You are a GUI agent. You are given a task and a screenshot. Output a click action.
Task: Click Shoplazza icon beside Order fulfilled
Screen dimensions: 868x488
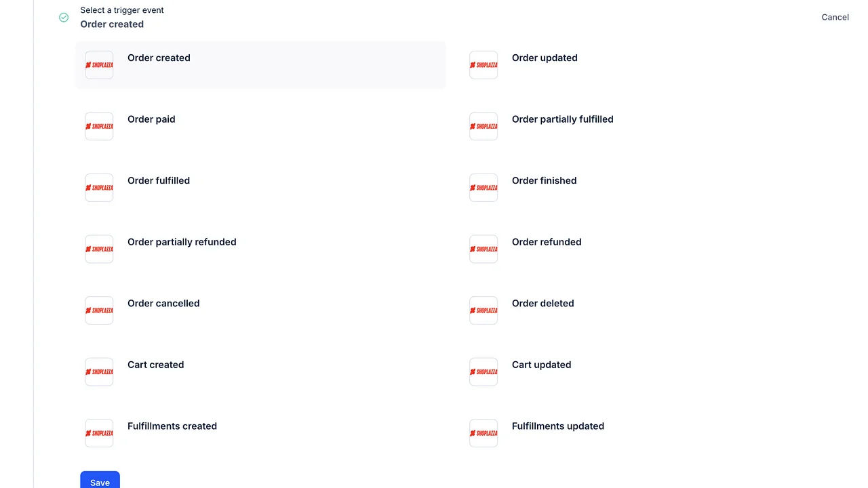99,188
